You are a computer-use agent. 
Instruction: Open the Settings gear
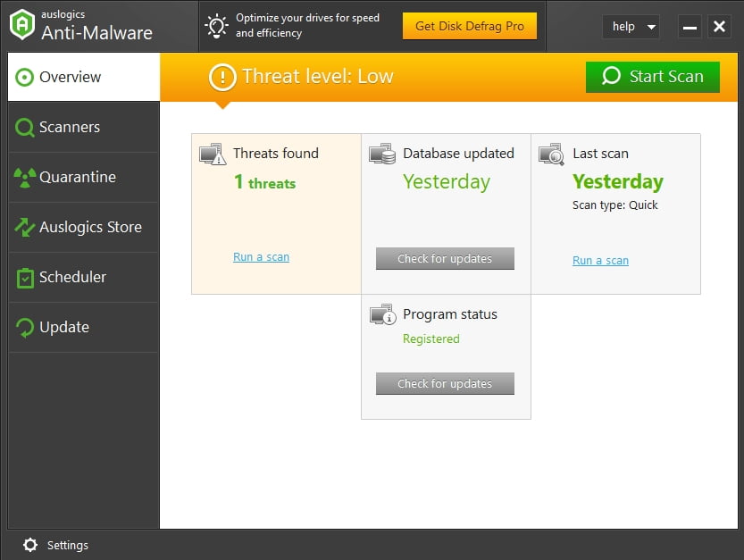tap(29, 545)
